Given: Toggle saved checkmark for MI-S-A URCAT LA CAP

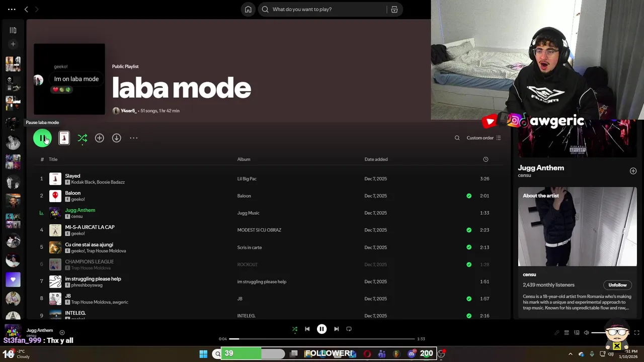Looking at the screenshot, I should coord(469,230).
